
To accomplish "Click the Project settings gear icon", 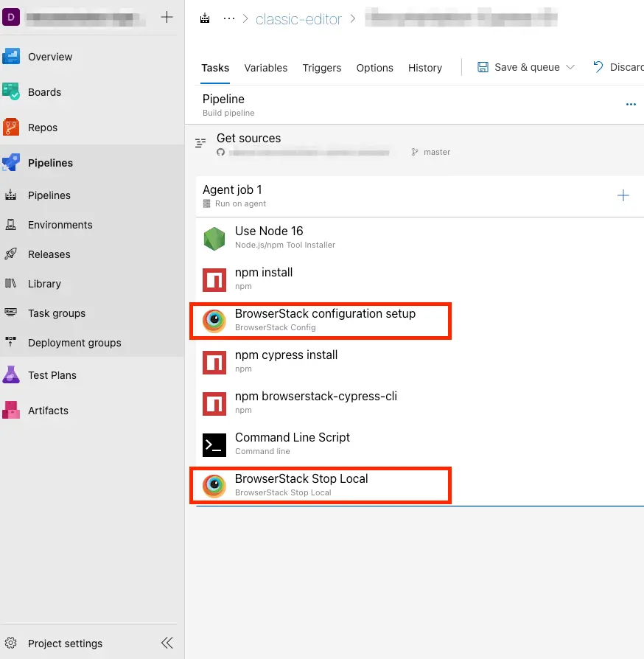I will (11, 644).
